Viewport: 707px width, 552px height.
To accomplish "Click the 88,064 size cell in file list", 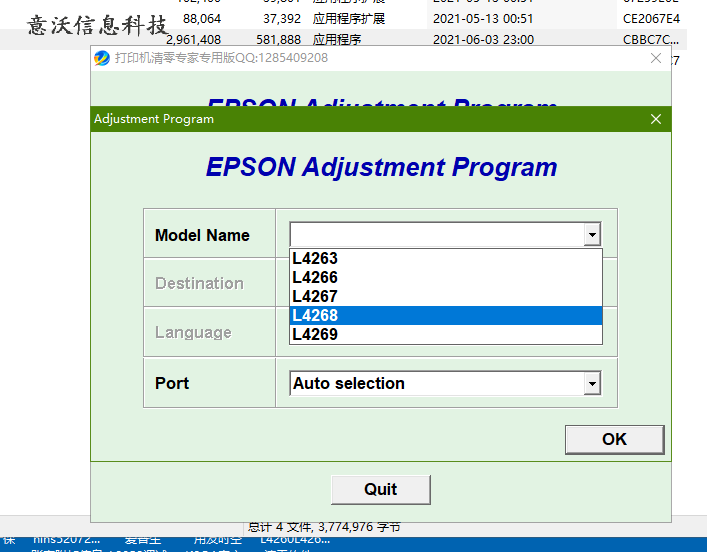I will click(x=202, y=19).
